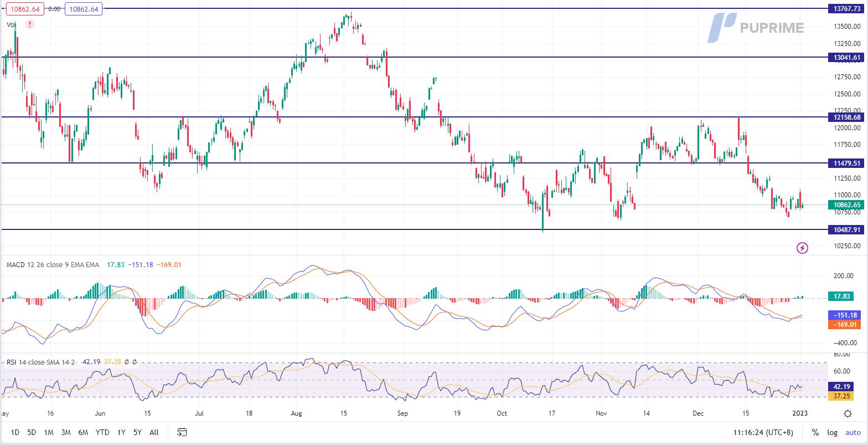Click the red volume warning exclamation icon
Screen dimensions: 868x445
(x=30, y=24)
